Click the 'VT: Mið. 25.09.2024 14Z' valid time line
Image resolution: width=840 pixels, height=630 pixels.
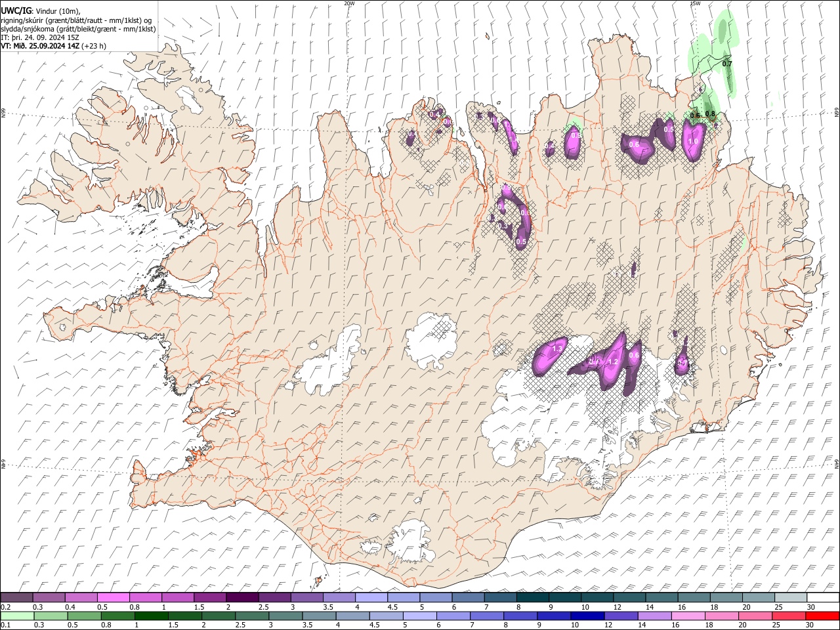41,46
